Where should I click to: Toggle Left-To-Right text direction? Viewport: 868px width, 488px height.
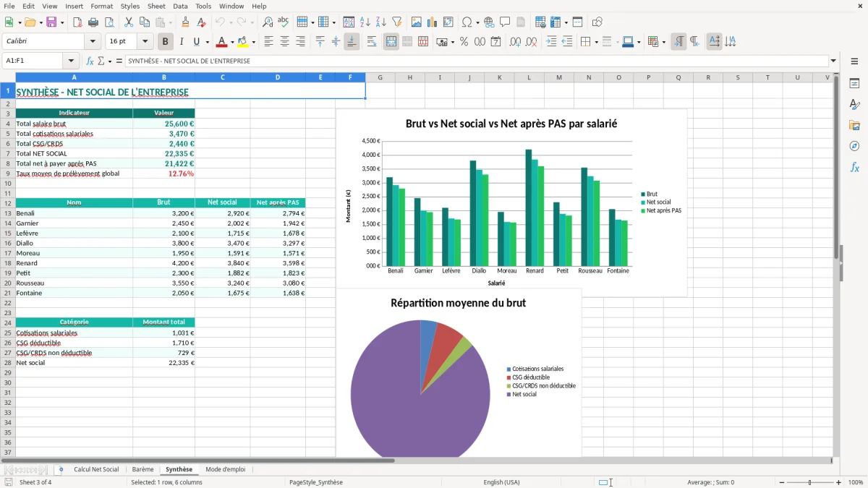pyautogui.click(x=678, y=42)
